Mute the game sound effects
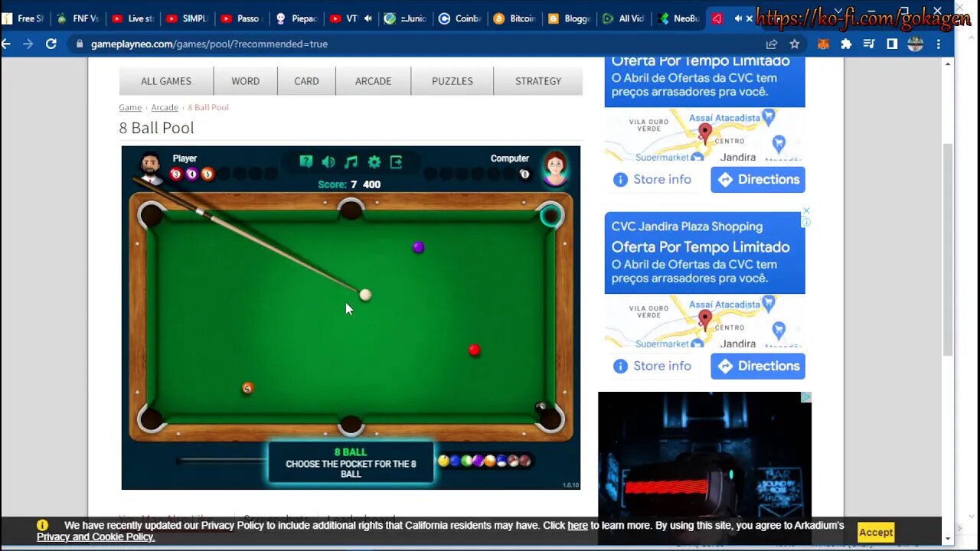Image resolution: width=980 pixels, height=551 pixels. pos(328,161)
